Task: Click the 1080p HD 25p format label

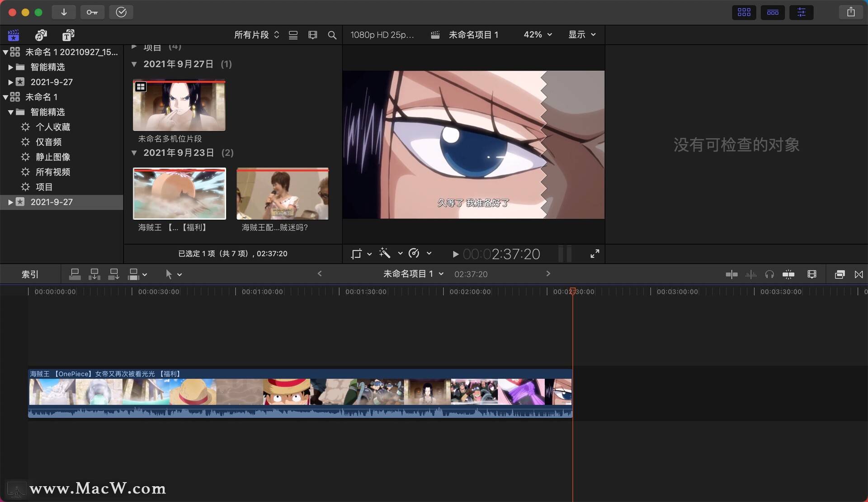Action: point(382,35)
